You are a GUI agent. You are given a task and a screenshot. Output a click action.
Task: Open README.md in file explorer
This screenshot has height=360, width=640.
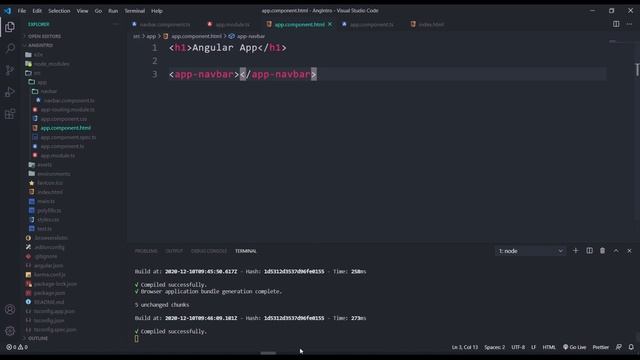tap(49, 302)
